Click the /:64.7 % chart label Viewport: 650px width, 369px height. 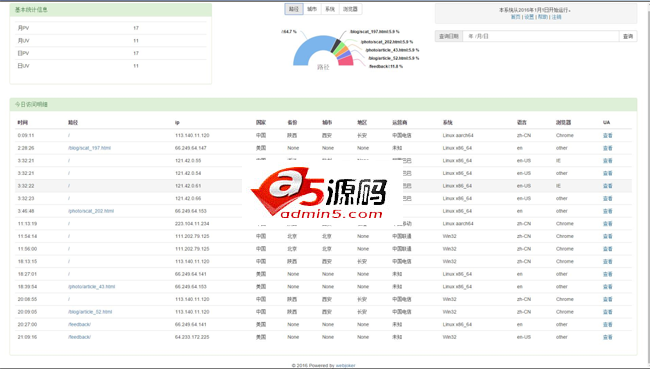(289, 32)
